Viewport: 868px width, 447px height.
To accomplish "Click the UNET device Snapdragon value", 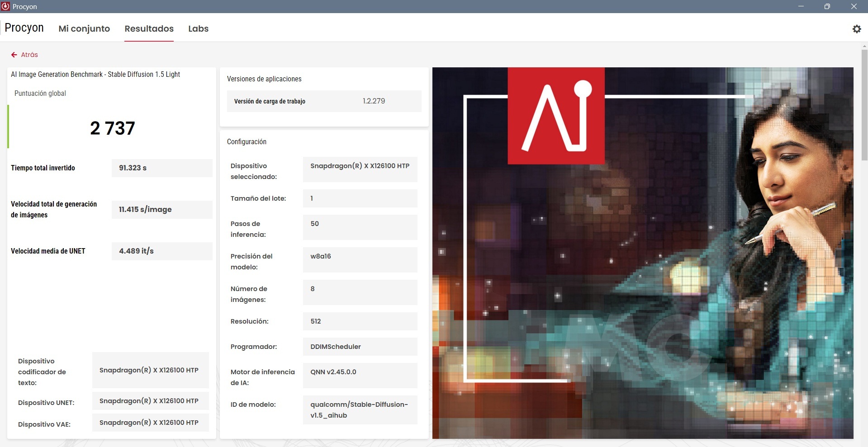I will (x=151, y=401).
